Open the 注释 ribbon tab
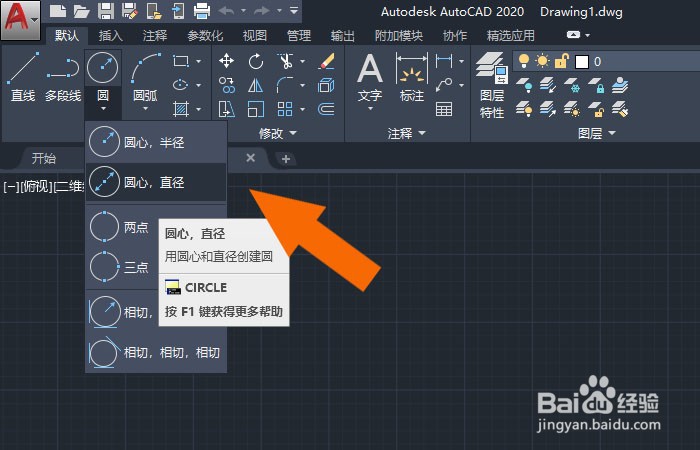 click(x=155, y=35)
